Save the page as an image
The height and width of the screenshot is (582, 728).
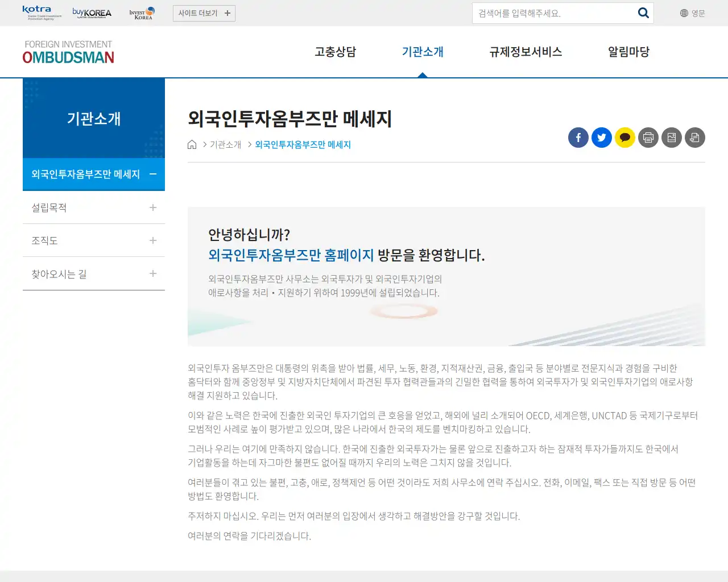coord(671,138)
